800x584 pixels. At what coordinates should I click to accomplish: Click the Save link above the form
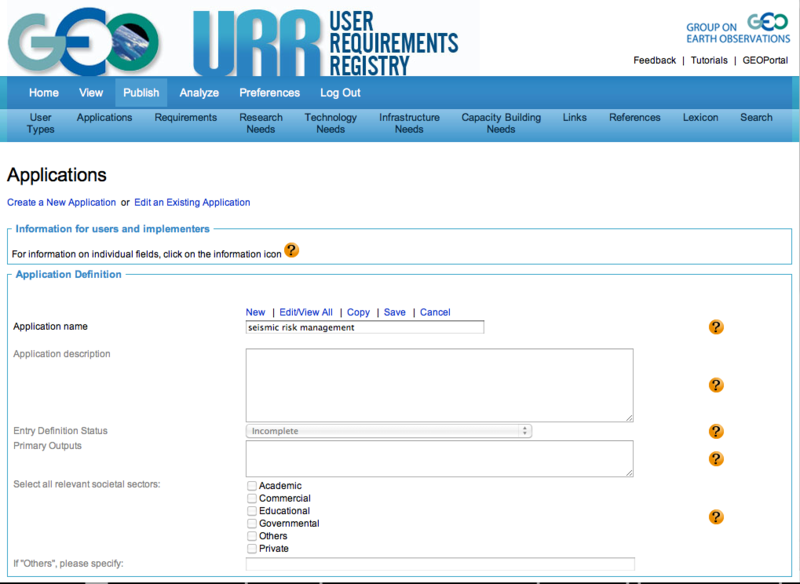[x=395, y=312]
